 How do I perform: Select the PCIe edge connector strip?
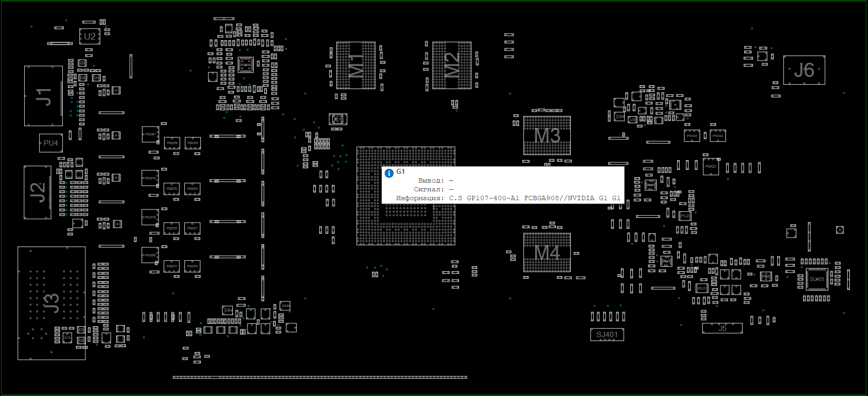coord(320,377)
